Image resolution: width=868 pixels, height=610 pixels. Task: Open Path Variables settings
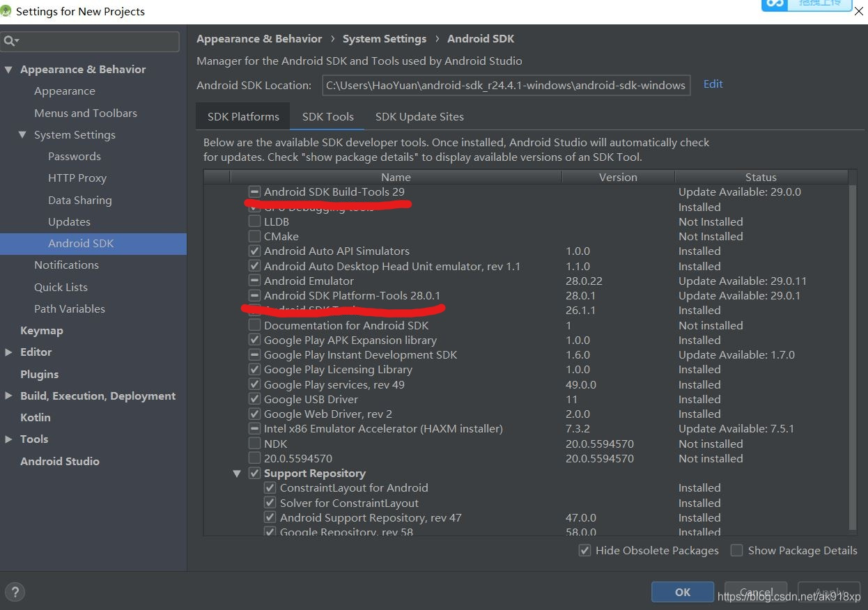click(70, 309)
